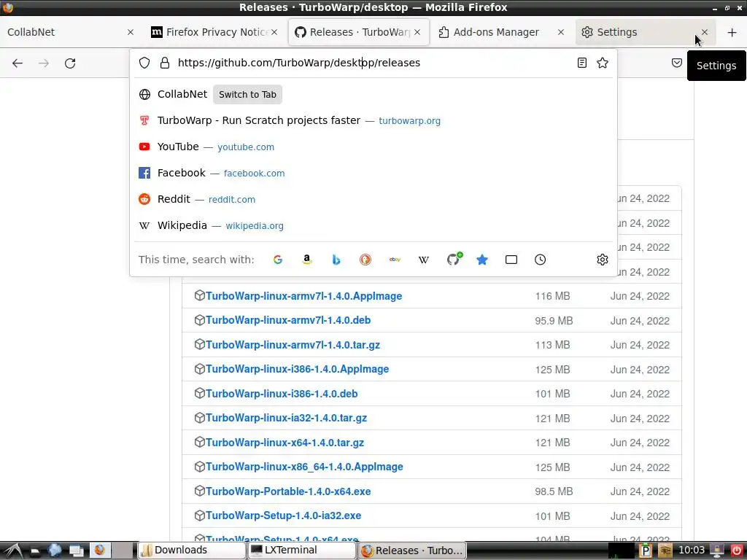Viewport: 747px width, 560px height.
Task: Download TurboWarp-Portable-1.4.0-x64.exe
Action: click(287, 491)
